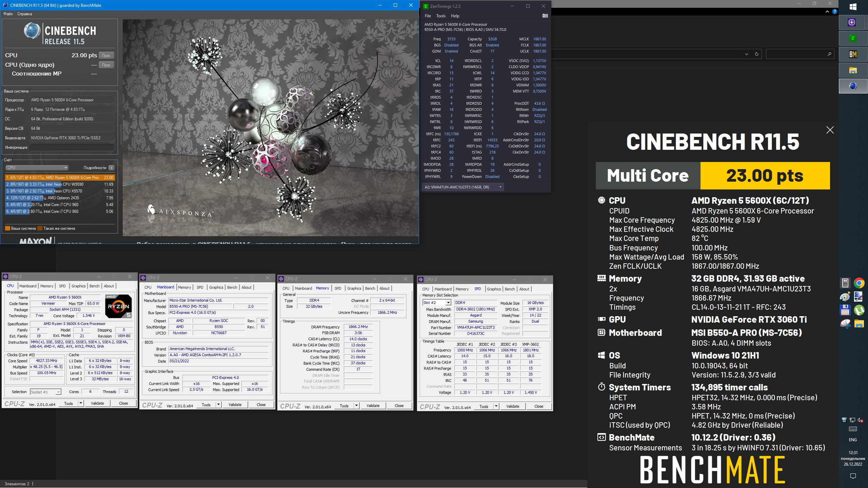Click the network tray icon
This screenshot has width=868, height=488.
tap(852, 420)
